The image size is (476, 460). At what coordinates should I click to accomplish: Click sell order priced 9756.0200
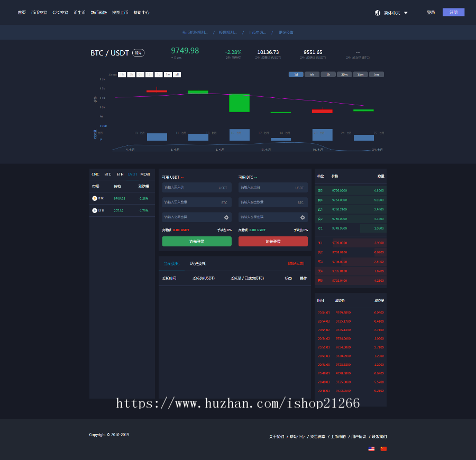pos(351,190)
